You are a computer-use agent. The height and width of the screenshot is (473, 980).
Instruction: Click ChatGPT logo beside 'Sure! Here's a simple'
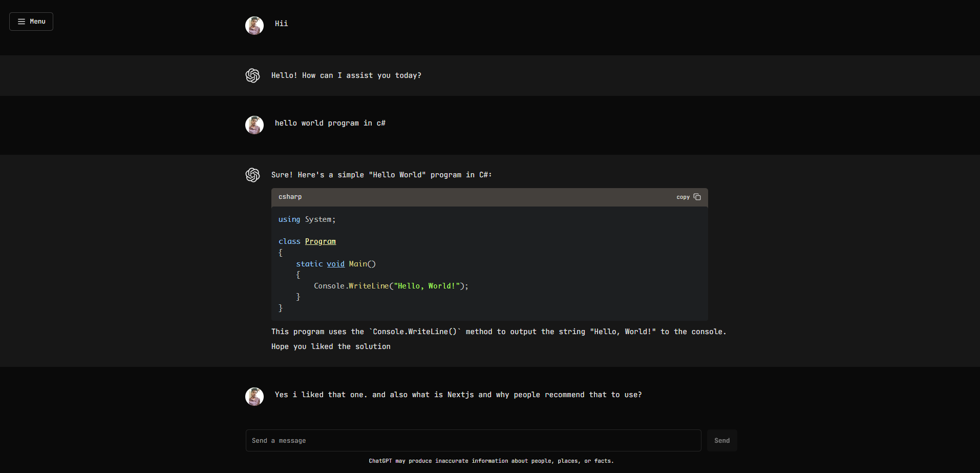click(253, 175)
